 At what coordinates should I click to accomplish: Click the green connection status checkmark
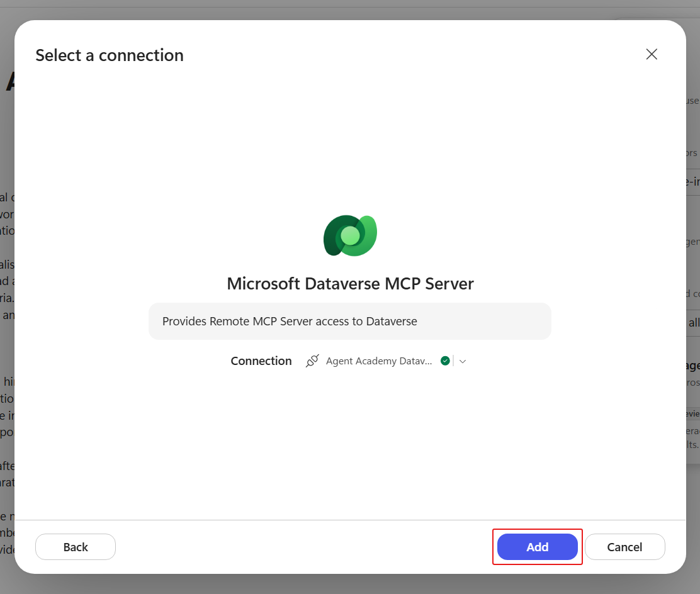tap(445, 361)
